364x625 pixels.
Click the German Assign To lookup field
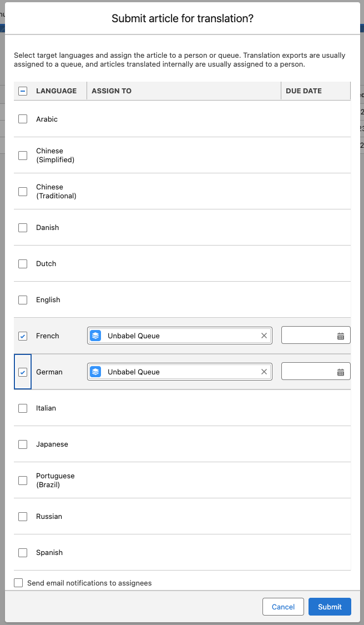point(180,372)
